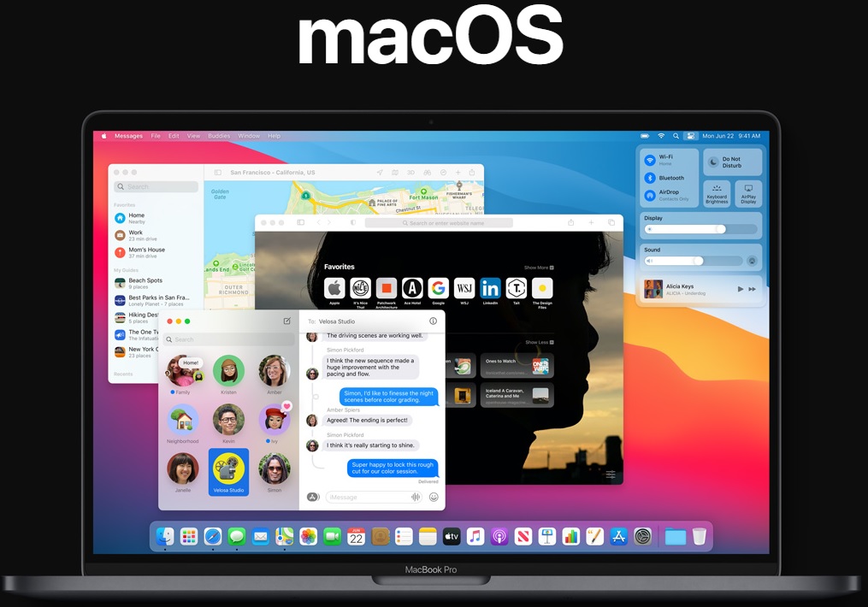
Task: Launch Safari from the Dock
Action: (213, 536)
